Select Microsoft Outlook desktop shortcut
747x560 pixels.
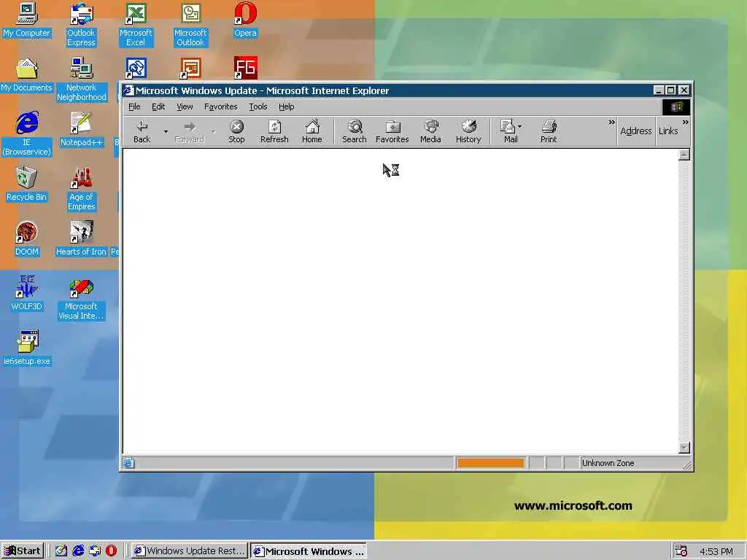190,25
